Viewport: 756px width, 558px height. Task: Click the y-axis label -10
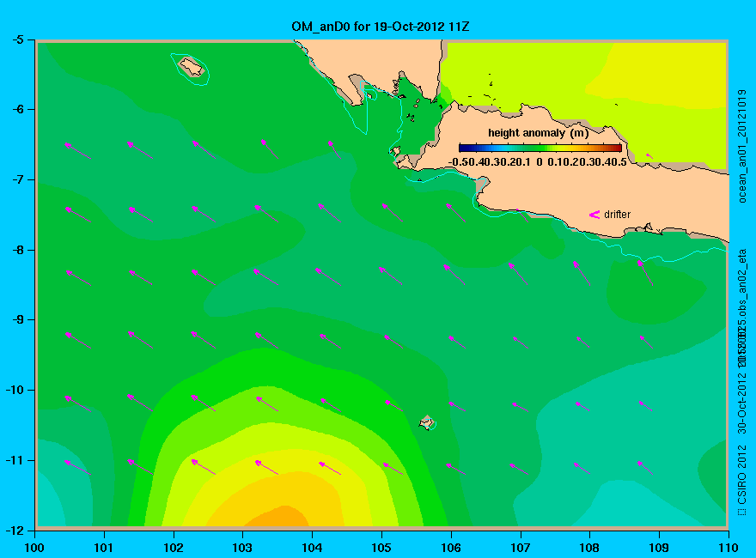coord(15,390)
